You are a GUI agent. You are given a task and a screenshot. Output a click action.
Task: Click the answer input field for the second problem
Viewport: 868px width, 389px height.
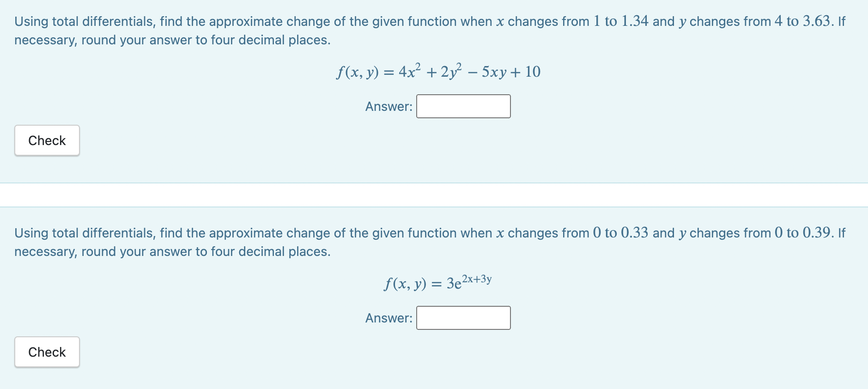pos(463,317)
